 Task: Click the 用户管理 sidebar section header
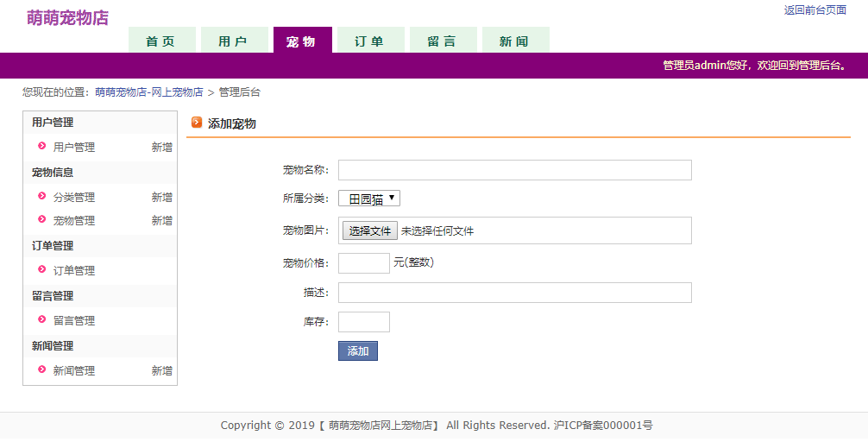(53, 123)
